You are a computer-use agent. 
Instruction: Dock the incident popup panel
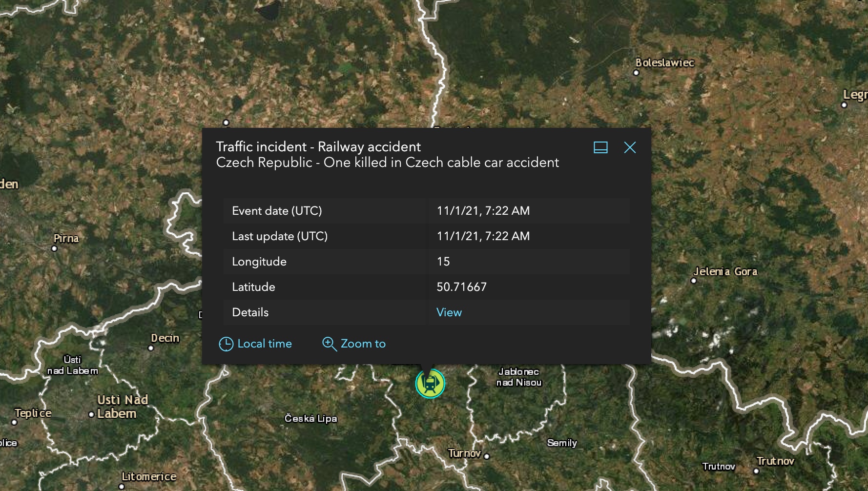tap(600, 147)
